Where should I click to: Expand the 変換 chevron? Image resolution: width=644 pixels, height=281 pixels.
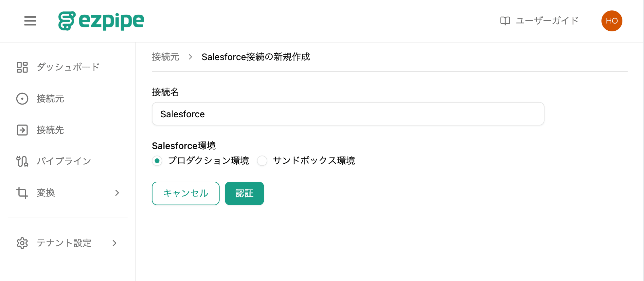tap(117, 193)
